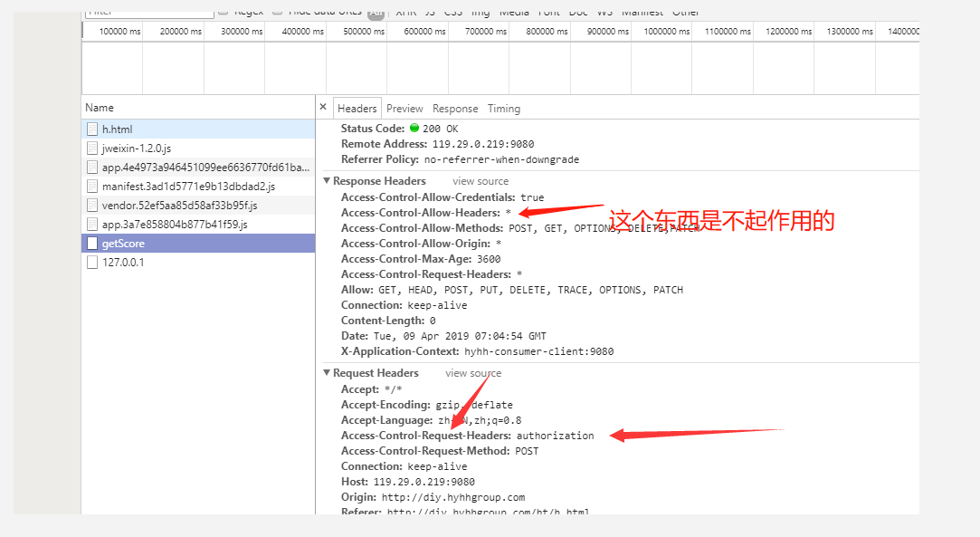Image resolution: width=980 pixels, height=537 pixels.
Task: Click the Host 119.29.0.219:9080 line
Action: pyautogui.click(x=407, y=482)
